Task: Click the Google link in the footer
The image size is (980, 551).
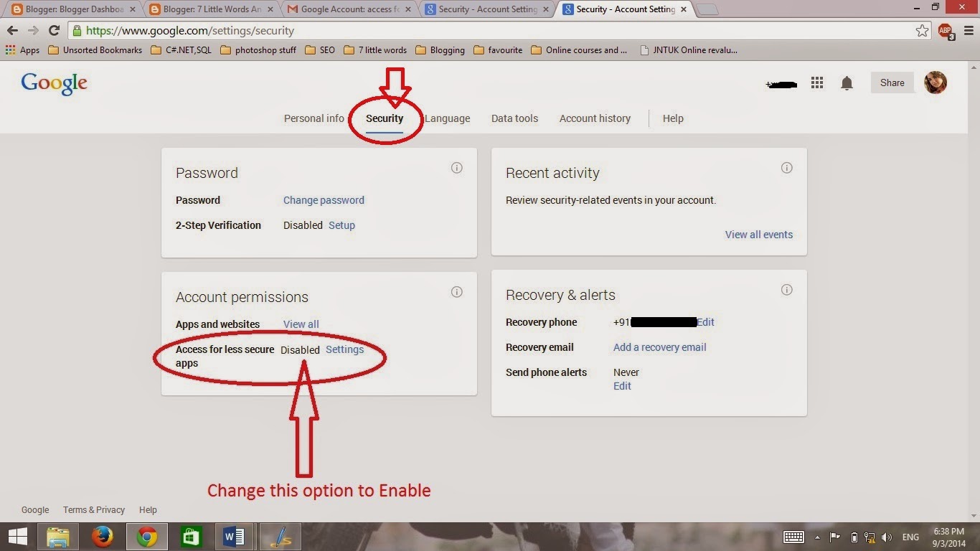Action: pos(35,510)
